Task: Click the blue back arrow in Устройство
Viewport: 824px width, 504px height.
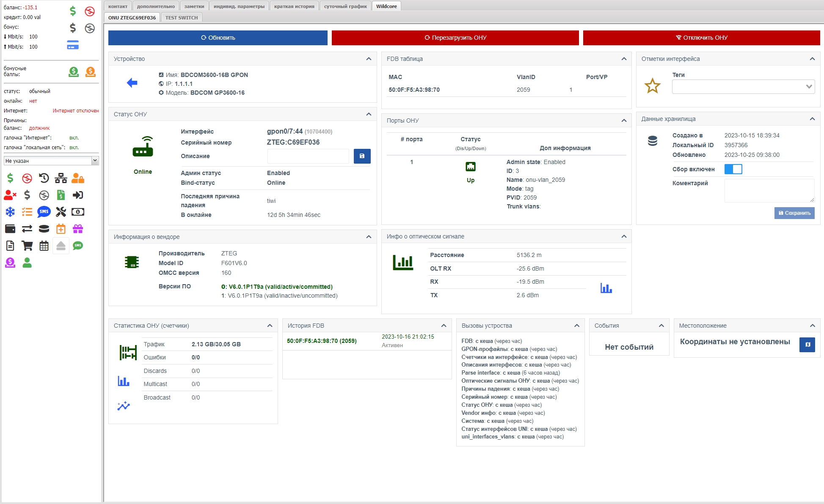Action: pos(132,83)
